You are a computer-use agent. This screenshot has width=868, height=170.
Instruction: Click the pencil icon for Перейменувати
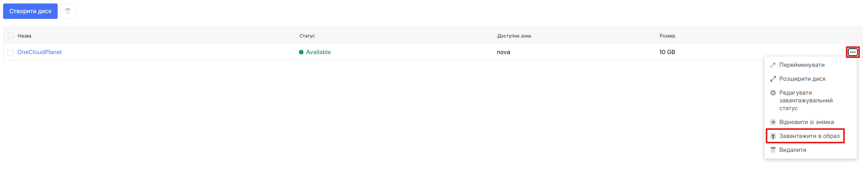tap(773, 65)
